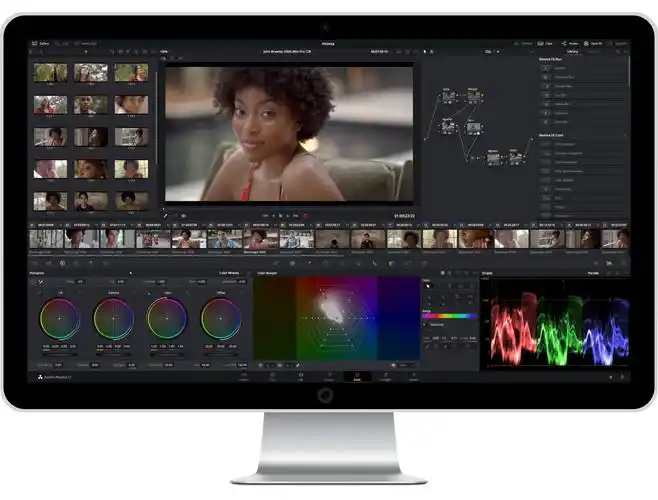Toggle the first OpenFX library checkbox item

pos(546,67)
